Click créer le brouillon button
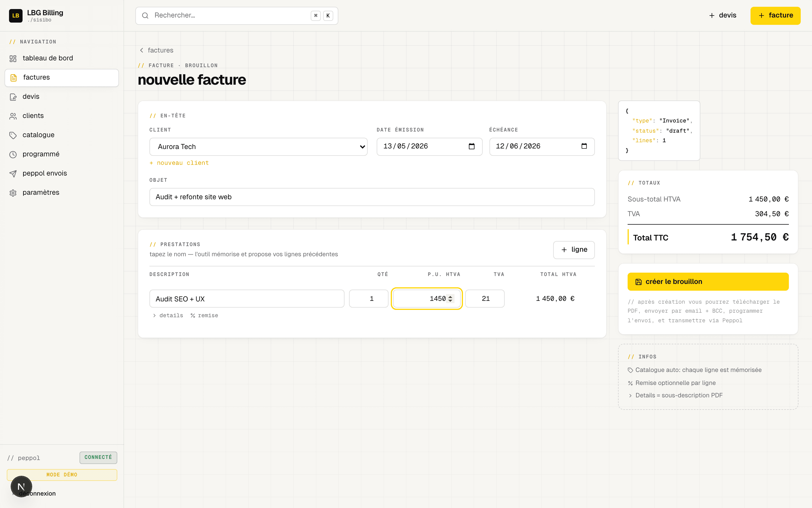Screen dimensions: 812x508 pos(708,282)
